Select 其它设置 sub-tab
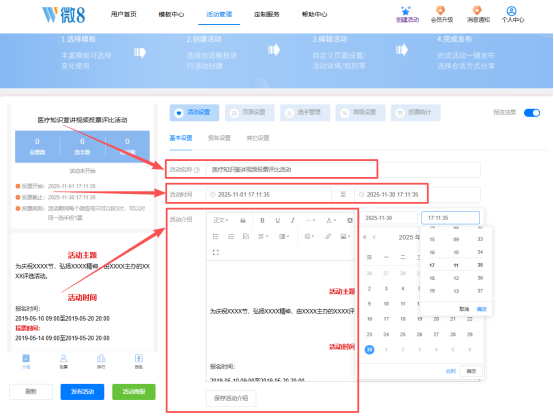This screenshot has width=554, height=417. click(x=258, y=138)
